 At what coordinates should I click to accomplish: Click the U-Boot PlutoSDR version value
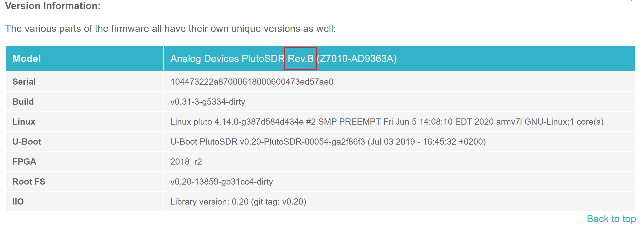pos(328,142)
